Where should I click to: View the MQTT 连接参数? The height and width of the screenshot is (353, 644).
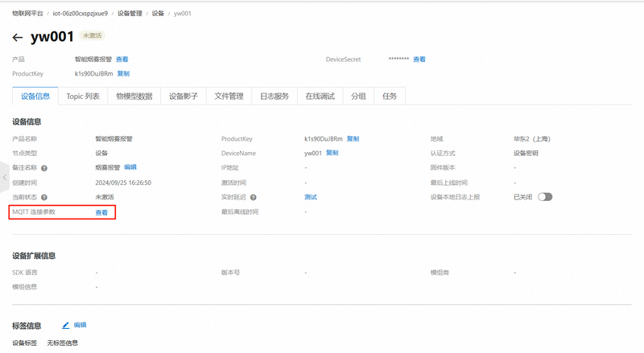101,212
